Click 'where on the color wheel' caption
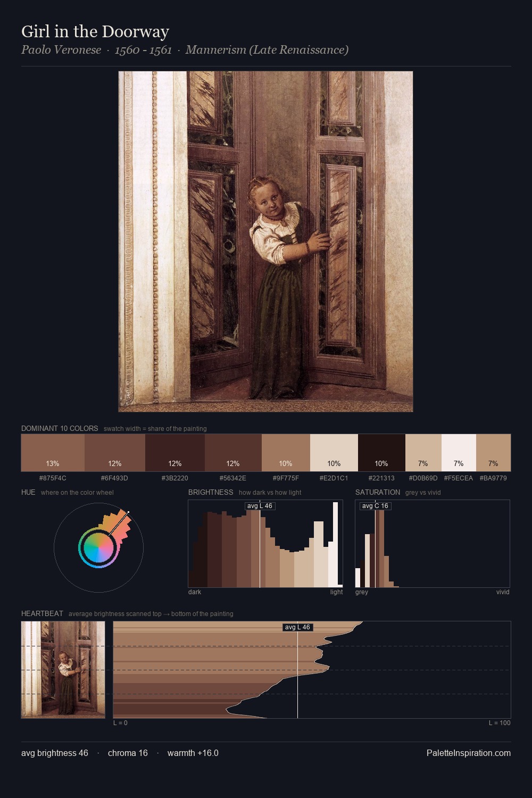The width and height of the screenshot is (532, 798). coord(77,492)
